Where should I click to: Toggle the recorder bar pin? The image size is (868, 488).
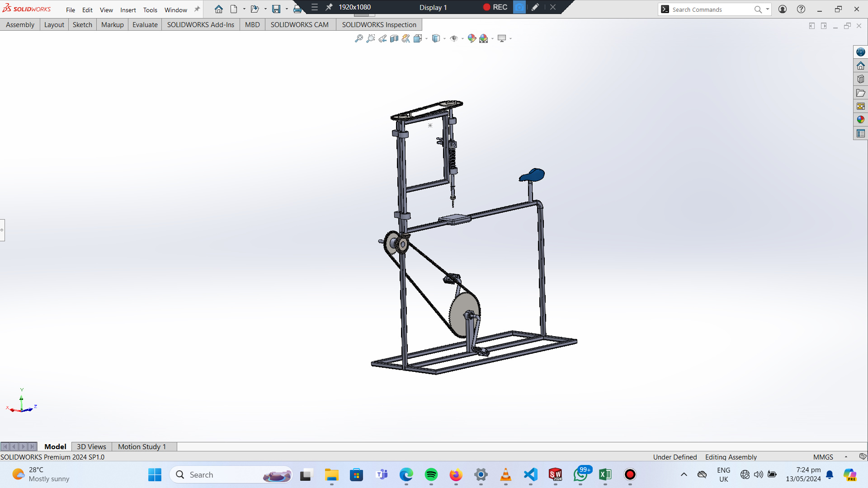tap(329, 7)
